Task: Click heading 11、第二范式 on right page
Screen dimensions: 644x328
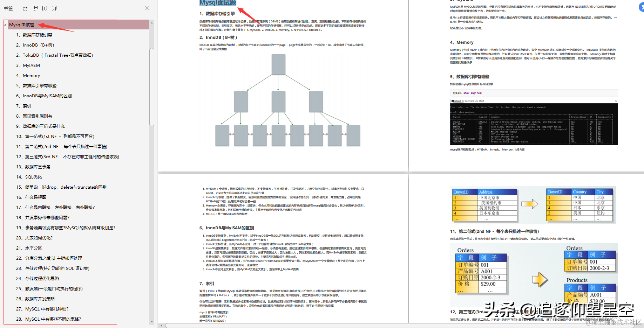Action: [x=495, y=231]
